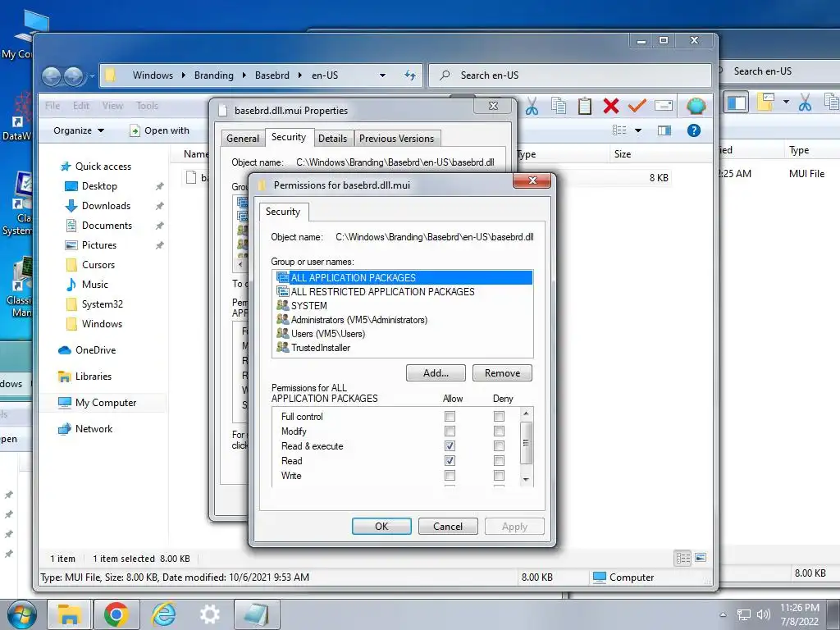Click the red X Delete icon
Screen dimensions: 840x630
(610, 106)
